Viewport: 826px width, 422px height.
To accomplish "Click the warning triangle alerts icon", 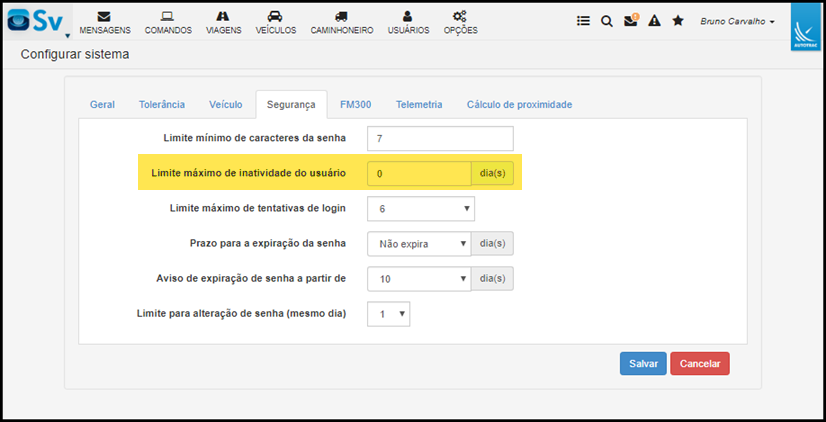I will pyautogui.click(x=654, y=21).
